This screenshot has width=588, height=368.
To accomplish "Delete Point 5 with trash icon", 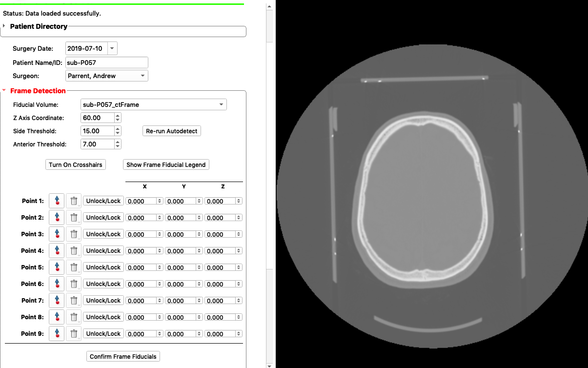I will click(74, 267).
